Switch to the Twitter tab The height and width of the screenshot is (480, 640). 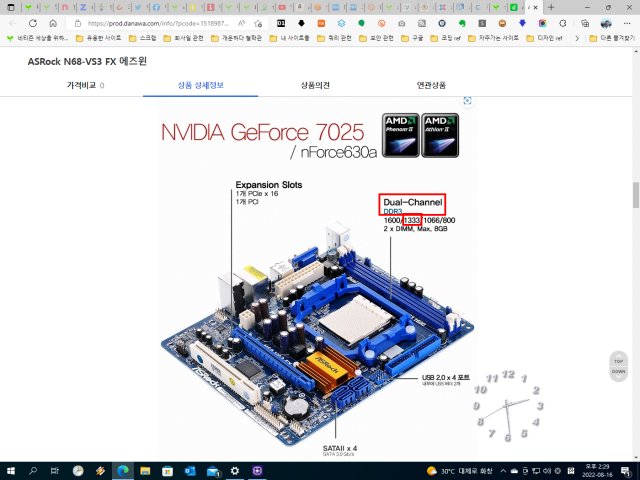[x=138, y=7]
